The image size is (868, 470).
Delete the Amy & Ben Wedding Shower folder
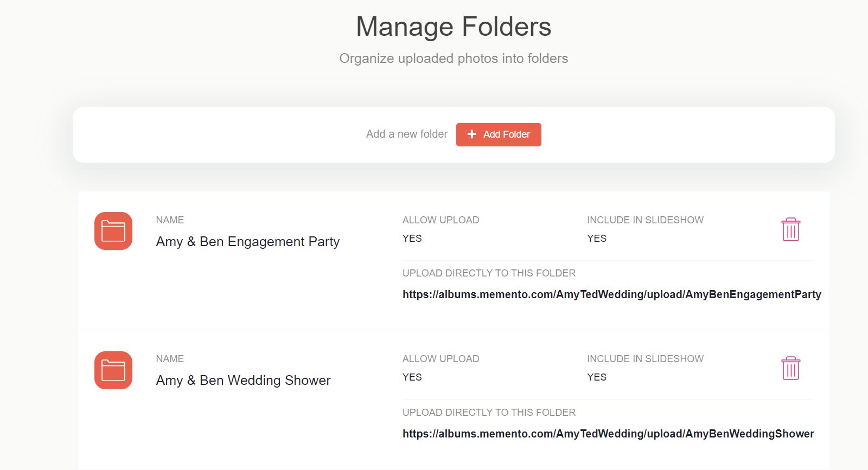[x=790, y=368]
